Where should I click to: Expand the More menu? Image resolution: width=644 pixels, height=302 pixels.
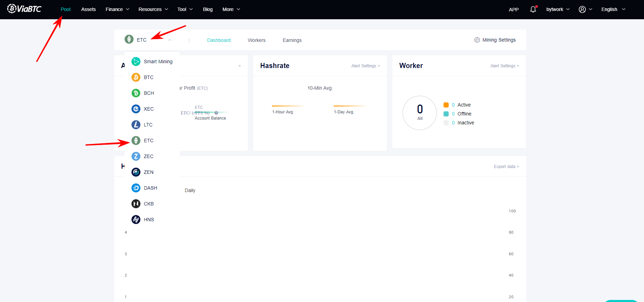(x=231, y=9)
